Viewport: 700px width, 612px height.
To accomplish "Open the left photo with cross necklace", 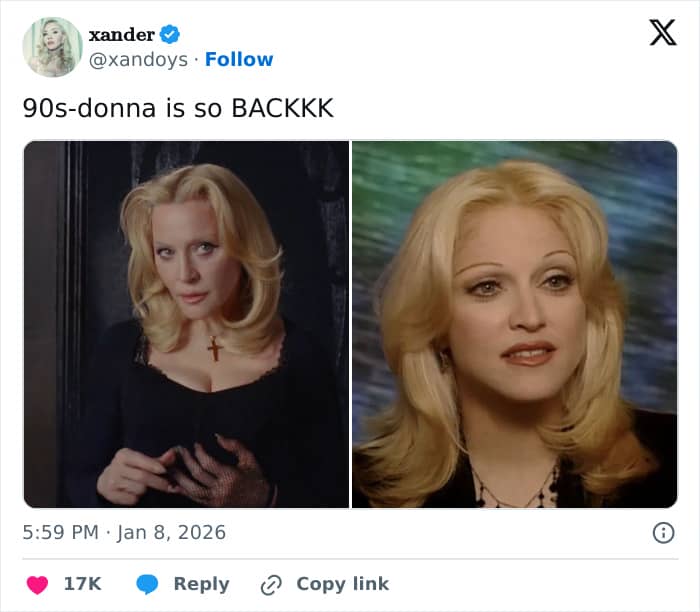I will coord(186,324).
